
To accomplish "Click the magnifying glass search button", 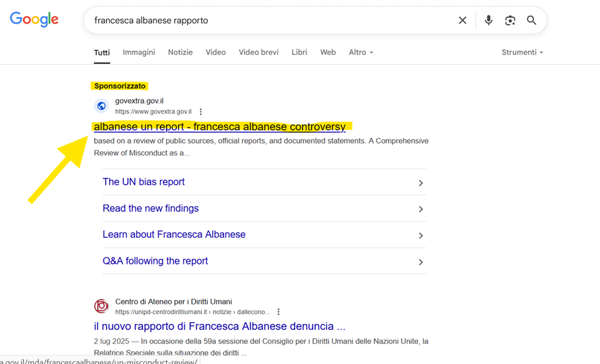I will tap(532, 21).
